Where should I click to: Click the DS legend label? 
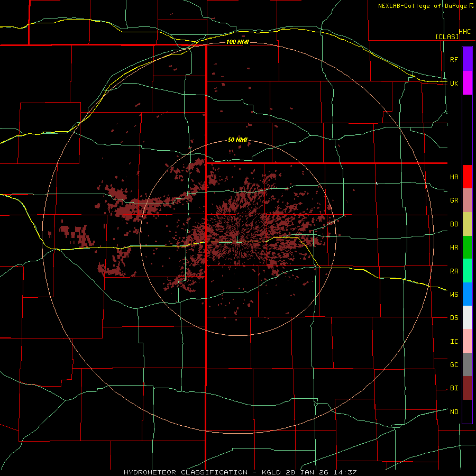[x=454, y=318]
